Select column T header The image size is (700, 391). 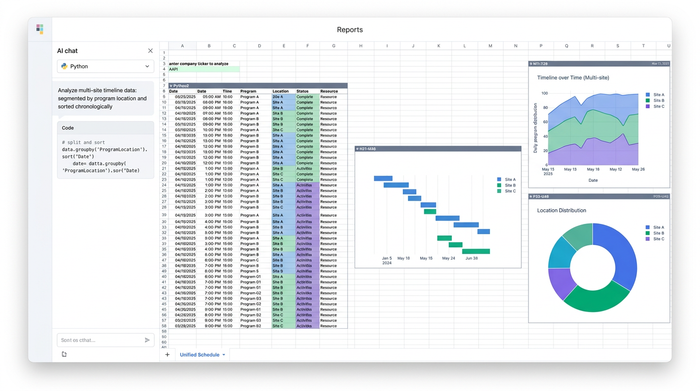coord(643,46)
